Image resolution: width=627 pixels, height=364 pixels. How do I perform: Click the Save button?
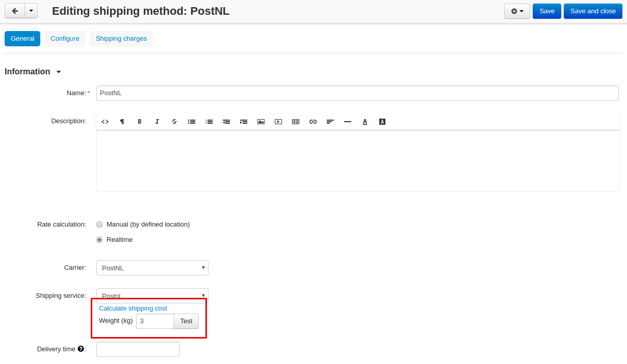click(547, 11)
